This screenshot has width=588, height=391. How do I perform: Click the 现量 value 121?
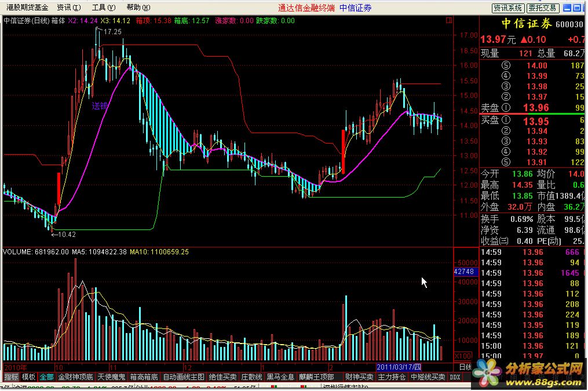525,54
